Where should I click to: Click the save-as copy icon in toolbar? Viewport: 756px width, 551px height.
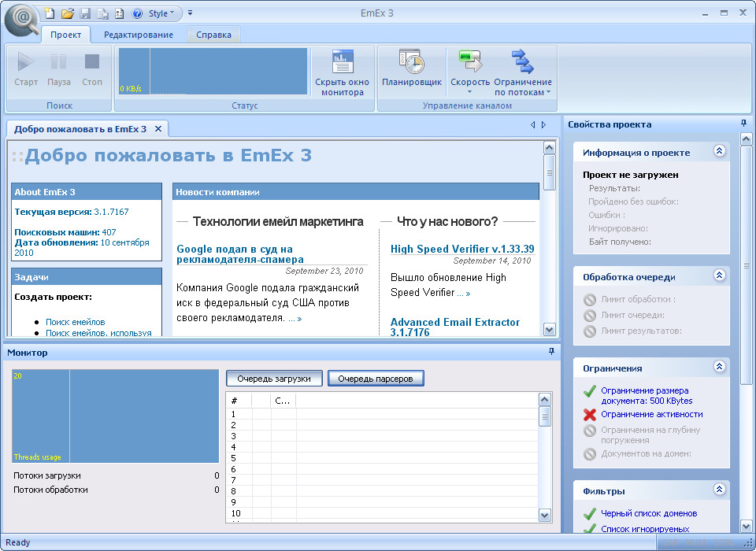(102, 13)
